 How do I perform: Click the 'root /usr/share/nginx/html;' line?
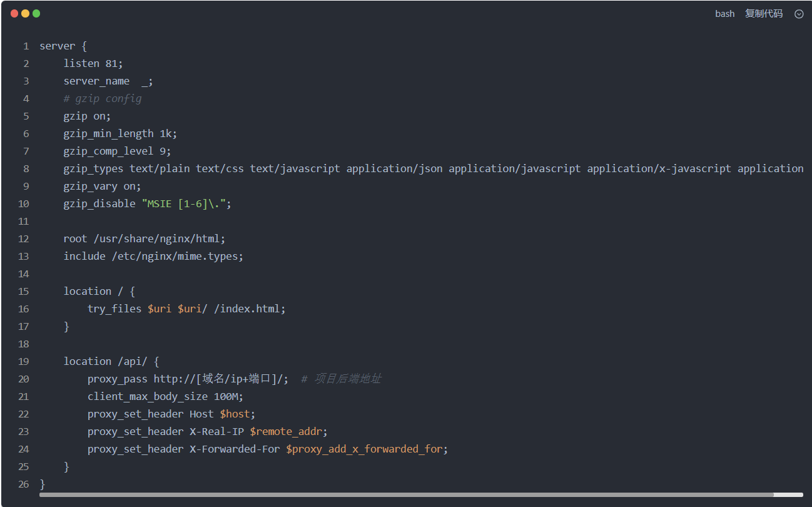[x=145, y=238]
